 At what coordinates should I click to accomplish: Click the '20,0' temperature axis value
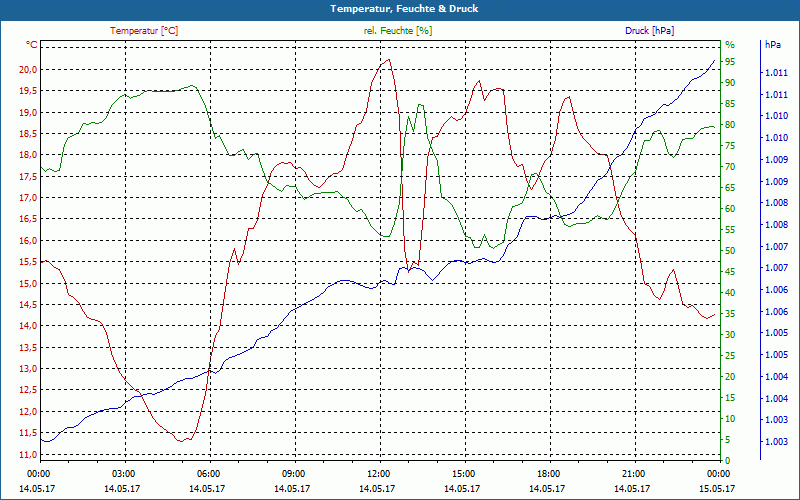[x=29, y=70]
